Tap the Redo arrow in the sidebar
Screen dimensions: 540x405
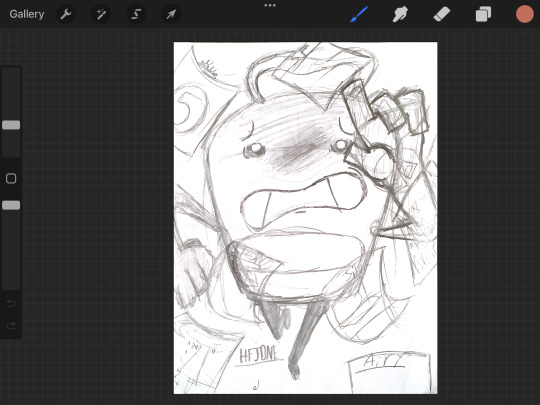coord(11,325)
